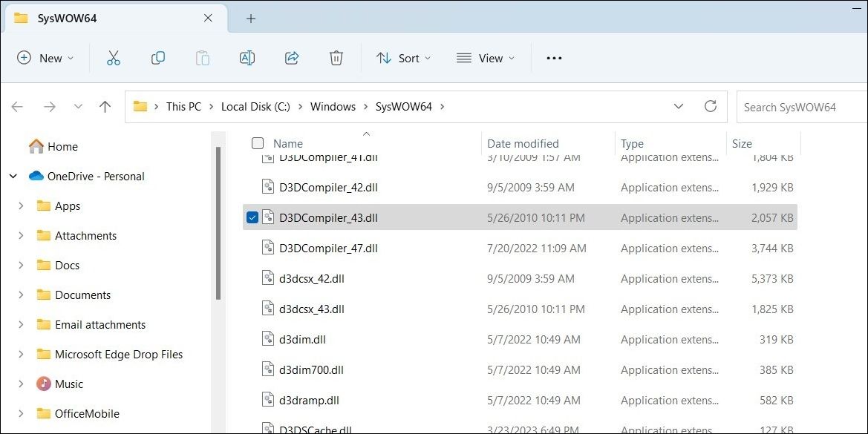Refresh the SysWOW64 folder view
Viewport: 868px width, 434px height.
coord(710,107)
